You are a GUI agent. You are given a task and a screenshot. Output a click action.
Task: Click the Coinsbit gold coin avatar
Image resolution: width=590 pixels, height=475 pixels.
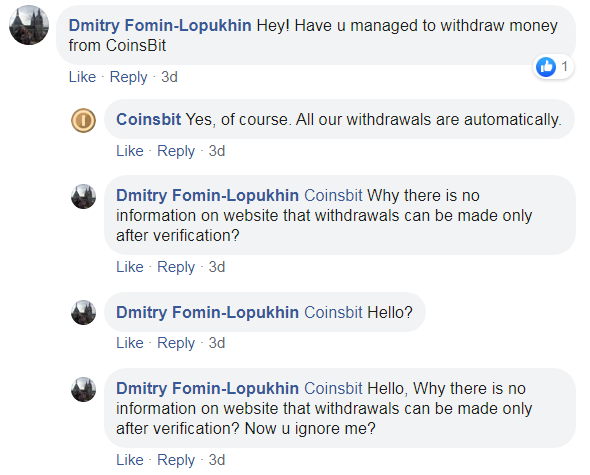(84, 120)
